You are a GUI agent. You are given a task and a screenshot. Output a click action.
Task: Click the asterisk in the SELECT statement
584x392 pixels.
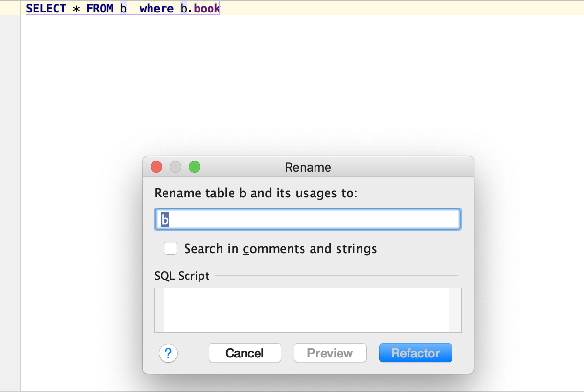click(76, 9)
